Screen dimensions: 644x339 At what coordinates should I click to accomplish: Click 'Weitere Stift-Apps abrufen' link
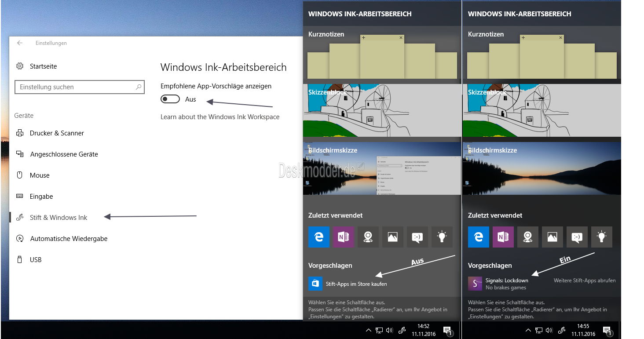pyautogui.click(x=585, y=281)
